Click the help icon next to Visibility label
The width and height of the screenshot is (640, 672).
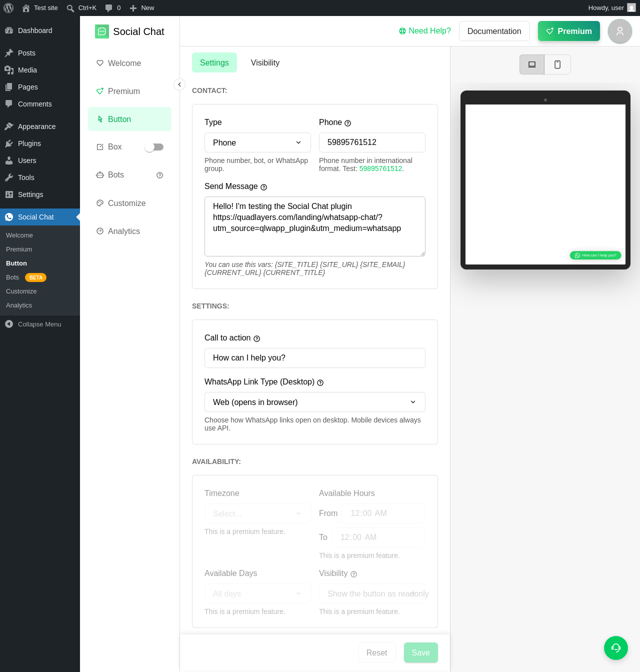[x=354, y=574]
